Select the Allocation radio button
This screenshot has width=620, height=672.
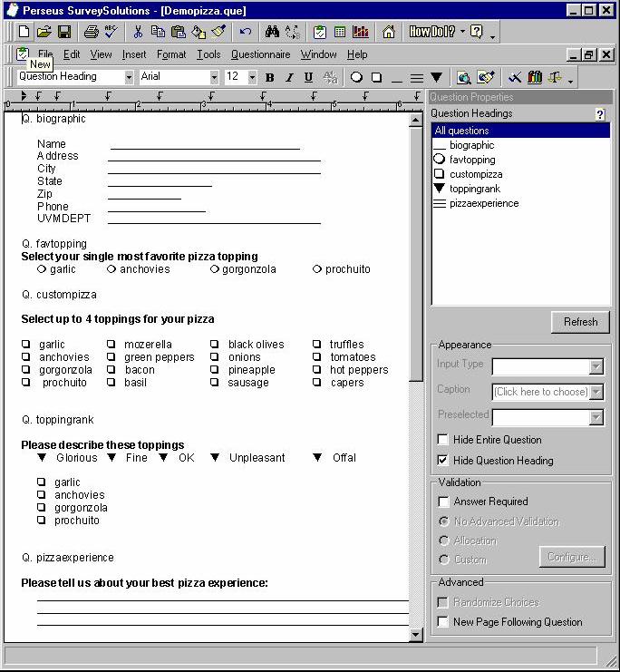[x=444, y=541]
